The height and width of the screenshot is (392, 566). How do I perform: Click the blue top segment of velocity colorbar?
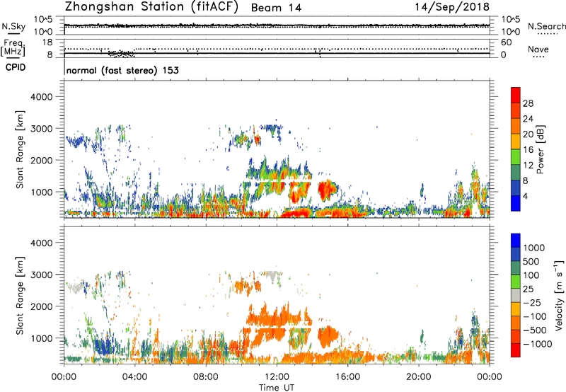point(516,241)
